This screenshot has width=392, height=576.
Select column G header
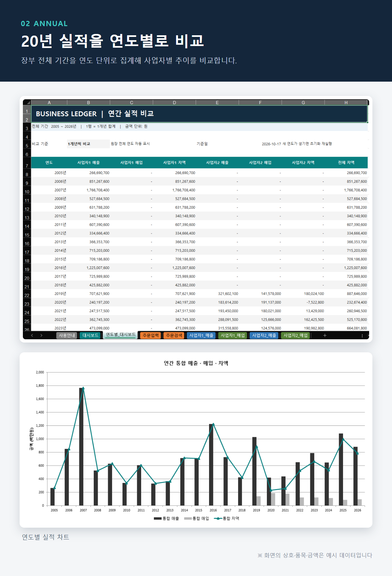(303, 103)
